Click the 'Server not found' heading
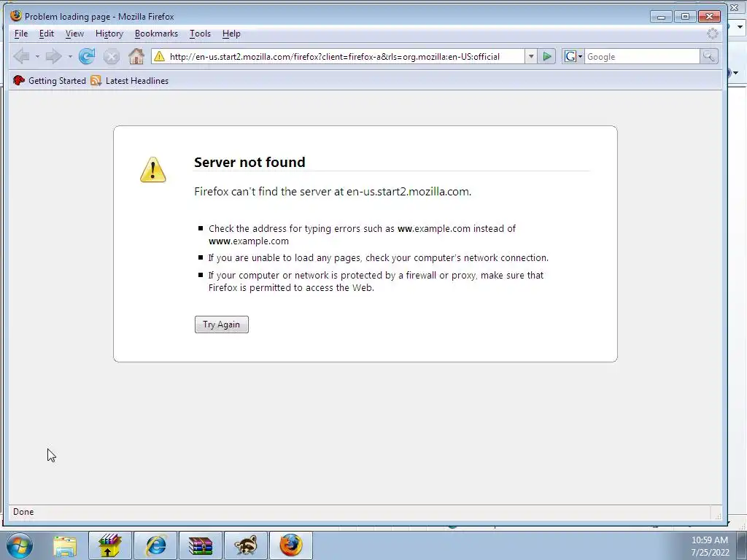This screenshot has width=747, height=560. click(x=249, y=163)
